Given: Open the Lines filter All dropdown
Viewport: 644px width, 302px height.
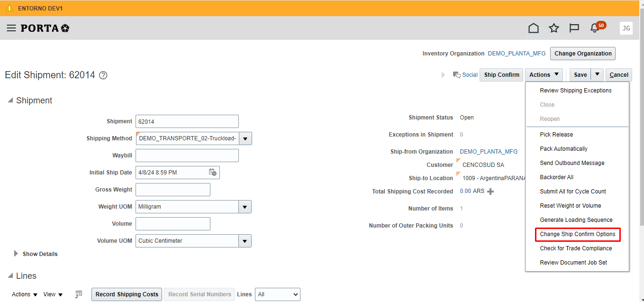Looking at the screenshot, I should click(278, 294).
